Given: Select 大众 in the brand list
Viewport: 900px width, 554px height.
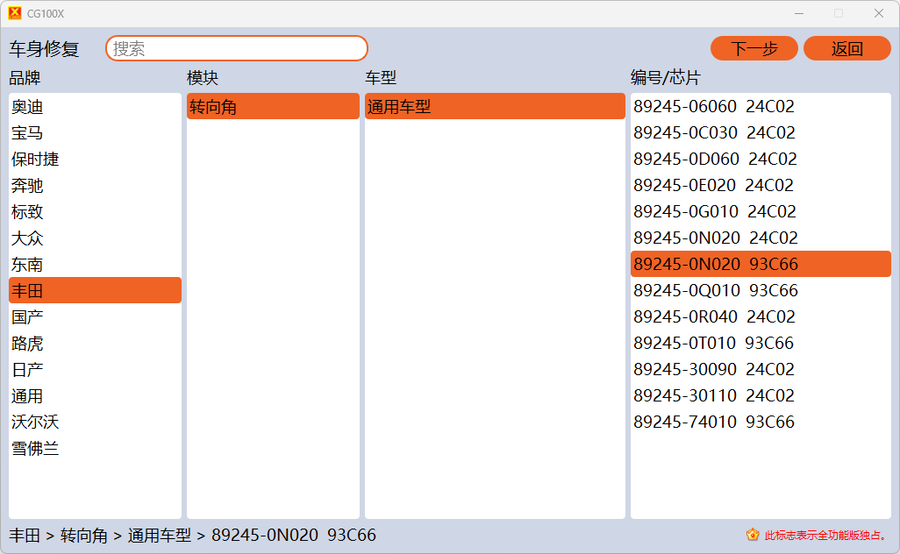Looking at the screenshot, I should coord(28,238).
